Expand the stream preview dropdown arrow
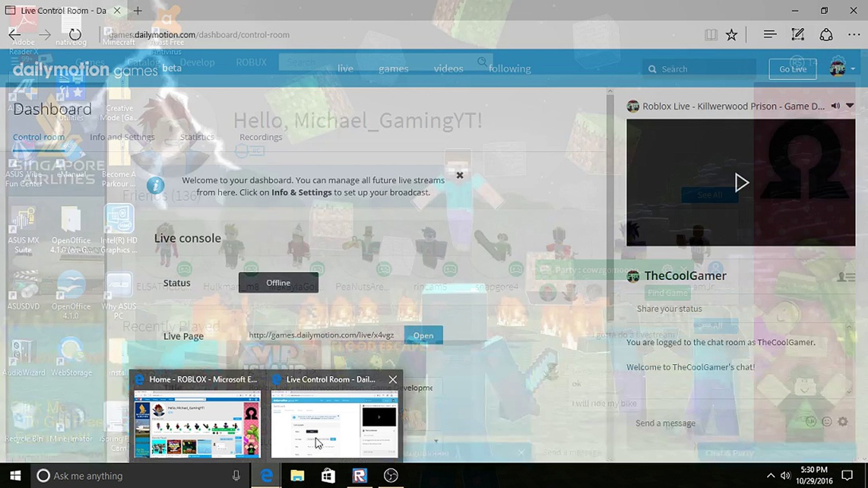 pos(850,106)
